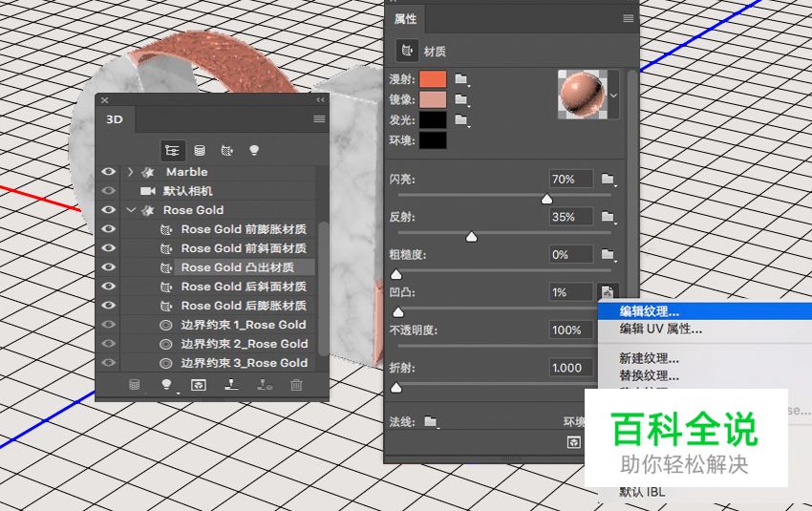This screenshot has width=812, height=511.
Task: Select the 默认相机 row
Action: (187, 190)
